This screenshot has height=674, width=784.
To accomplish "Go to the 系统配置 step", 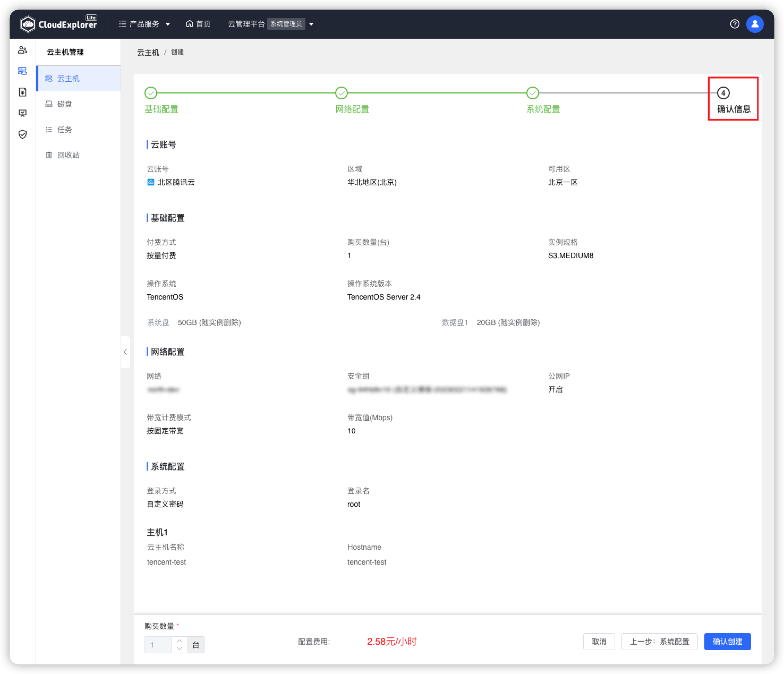I will [x=543, y=100].
